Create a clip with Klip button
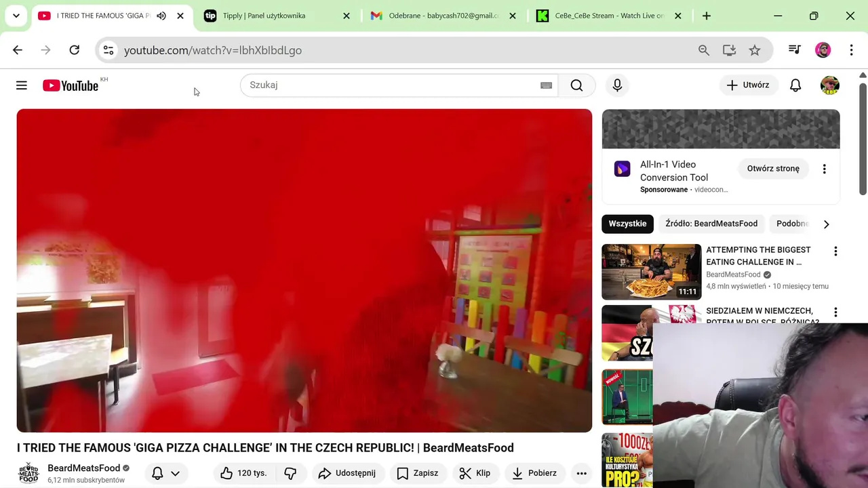 tap(475, 473)
